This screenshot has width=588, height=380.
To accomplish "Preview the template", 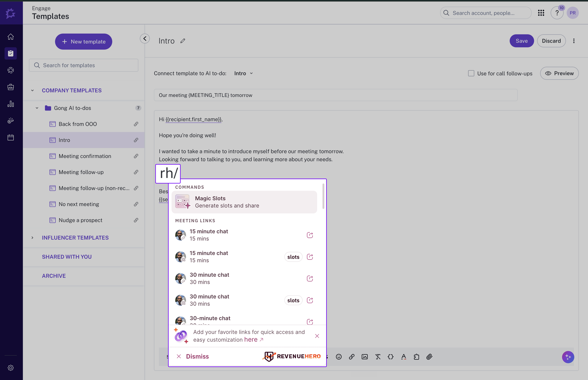I will point(559,73).
